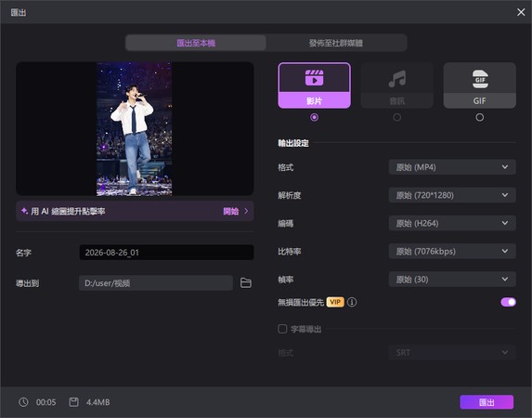Enable the 字幕導出 checkbox
The width and height of the screenshot is (532, 418).
pyautogui.click(x=282, y=329)
